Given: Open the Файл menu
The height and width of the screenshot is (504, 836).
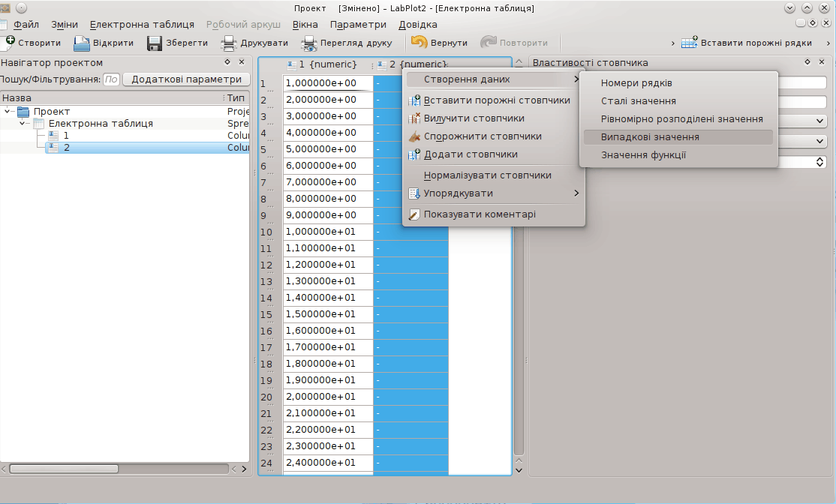Looking at the screenshot, I should 26,25.
